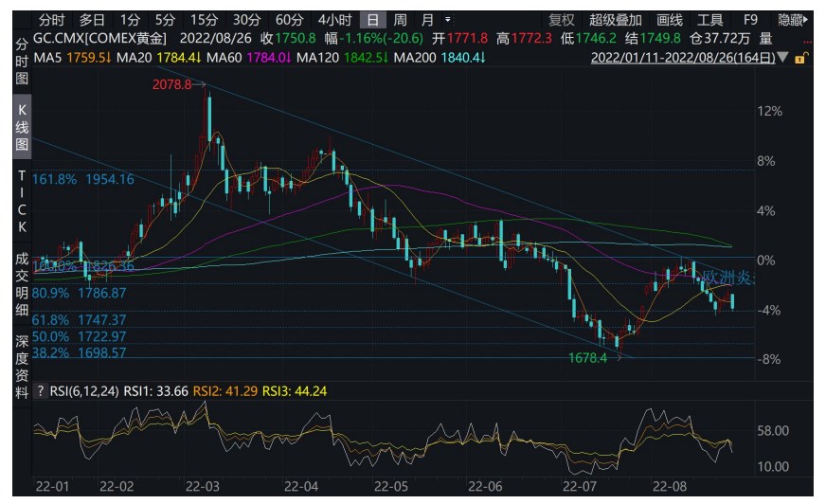
Task: Select the 周 weekly period
Action: (x=400, y=20)
